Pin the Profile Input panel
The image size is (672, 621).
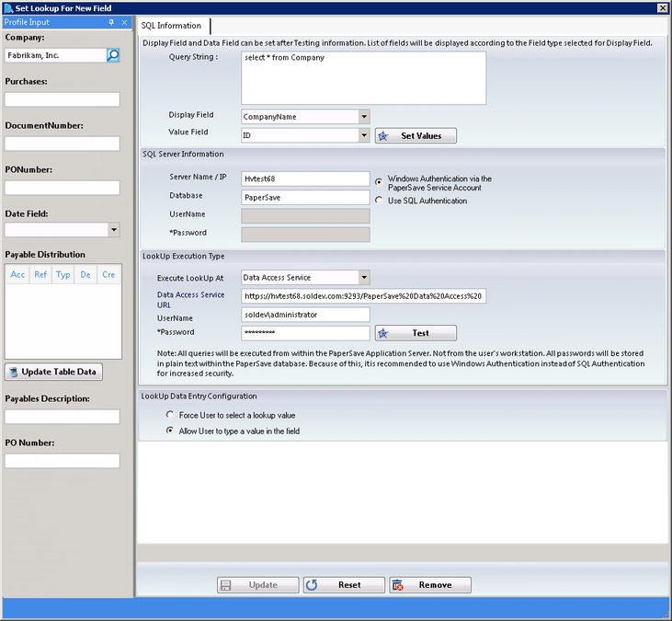[x=111, y=22]
